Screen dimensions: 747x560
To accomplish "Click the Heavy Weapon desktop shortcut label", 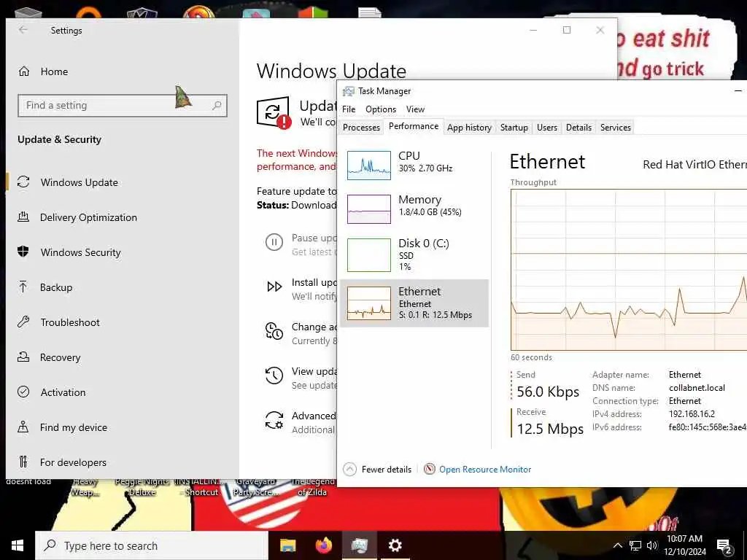I will point(85,487).
